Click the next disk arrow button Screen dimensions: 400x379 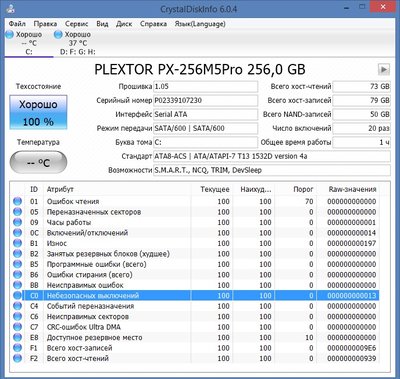pos(384,70)
